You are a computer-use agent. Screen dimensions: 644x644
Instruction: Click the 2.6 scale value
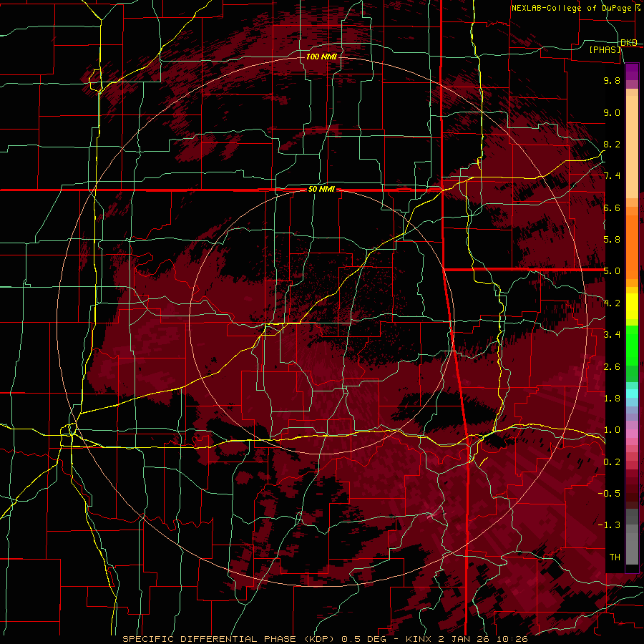click(612, 367)
